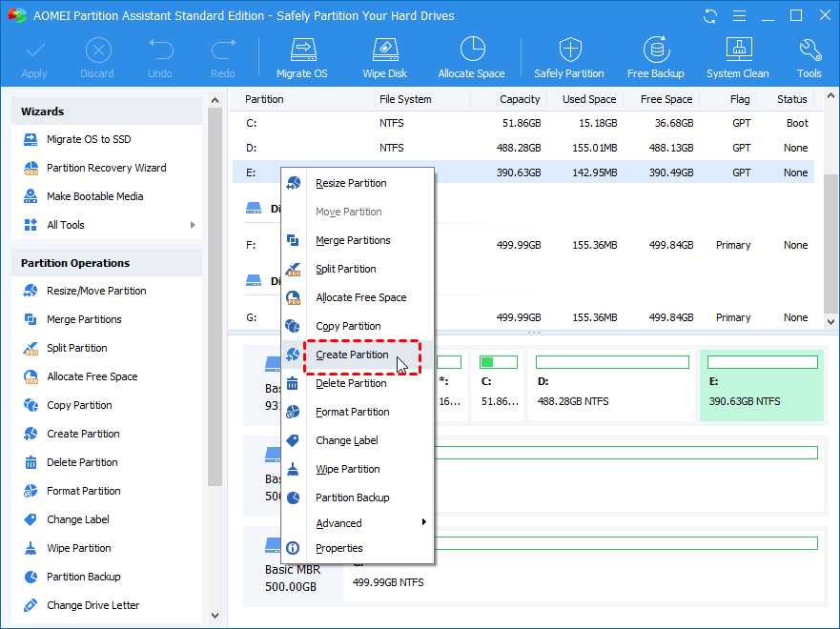Click the E: 390.63GB NTFS disk map block
Viewport: 840px width, 629px height.
click(761, 385)
